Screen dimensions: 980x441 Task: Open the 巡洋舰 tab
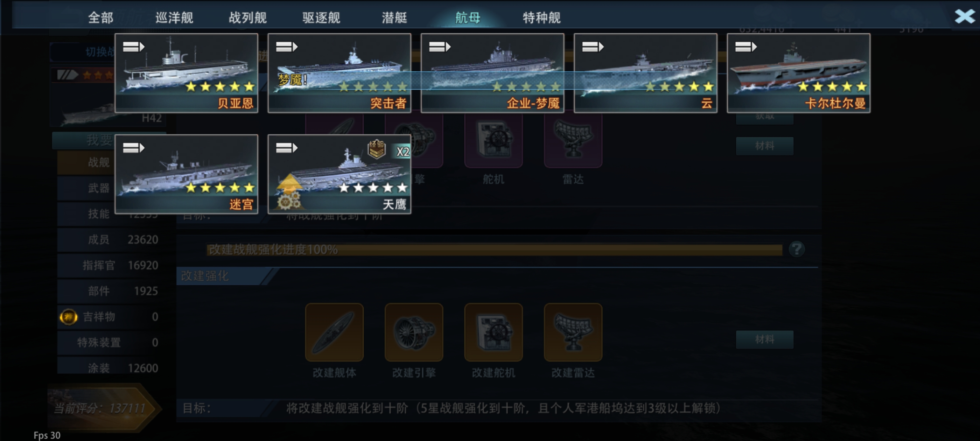pos(174,17)
